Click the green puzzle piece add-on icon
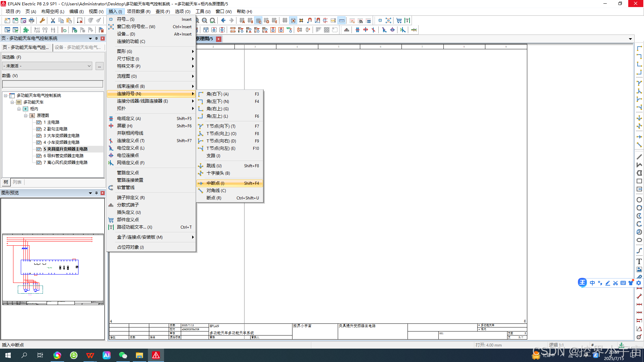Image resolution: width=644 pixels, height=362 pixels. tap(26, 30)
